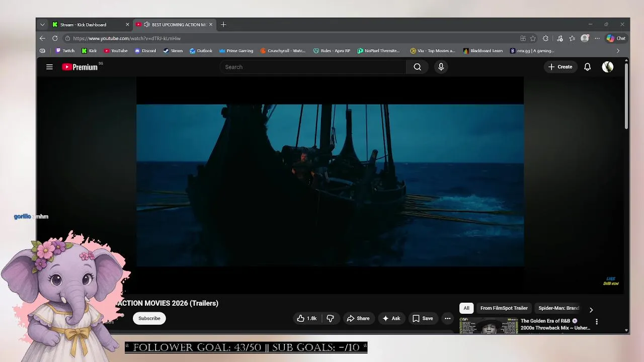Open Prime Gaming bookmark

[x=236, y=51]
